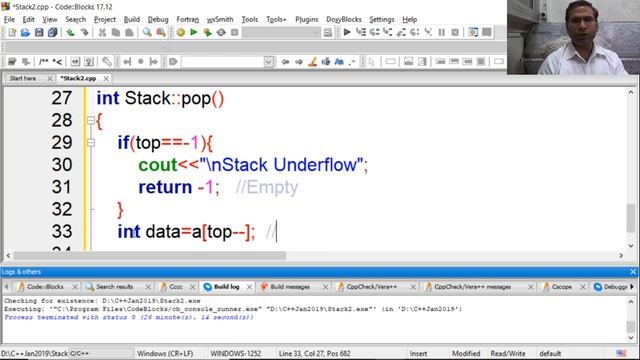Viewport: 640px width, 360px height.
Task: Open the Debug menu
Action: 158,19
